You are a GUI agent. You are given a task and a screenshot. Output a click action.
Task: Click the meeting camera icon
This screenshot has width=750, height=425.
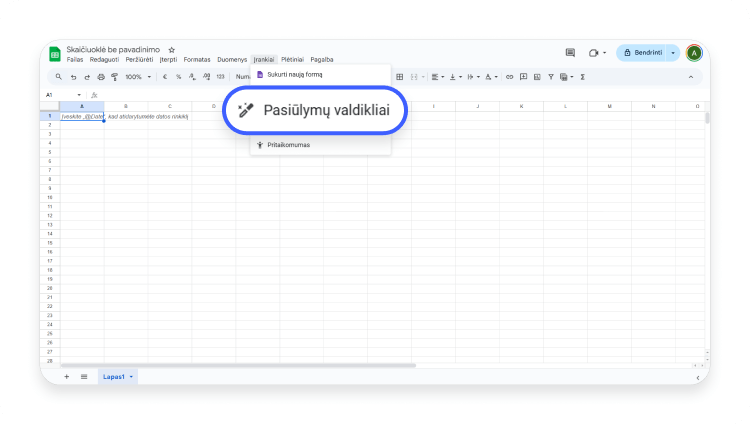tap(594, 53)
